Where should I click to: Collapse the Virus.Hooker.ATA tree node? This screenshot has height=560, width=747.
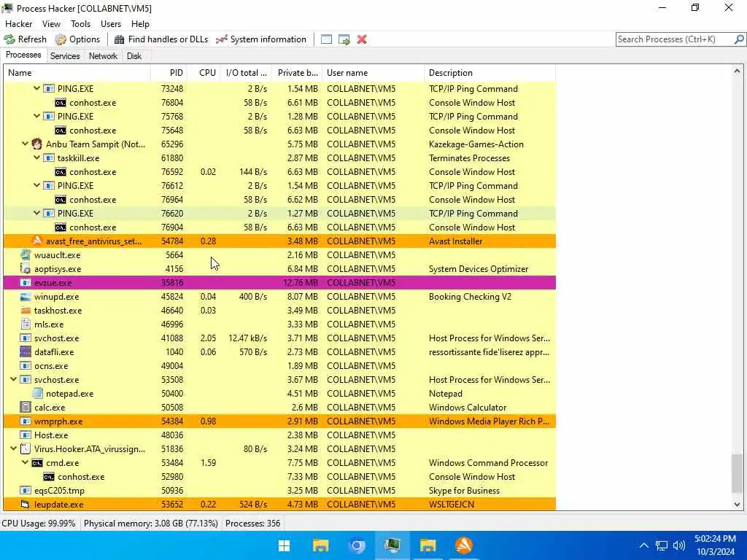(13, 448)
